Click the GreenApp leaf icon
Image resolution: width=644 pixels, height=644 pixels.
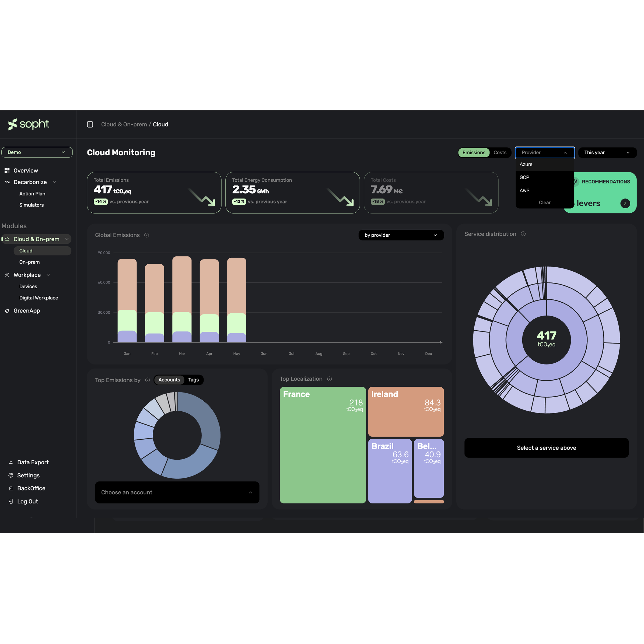pos(7,311)
